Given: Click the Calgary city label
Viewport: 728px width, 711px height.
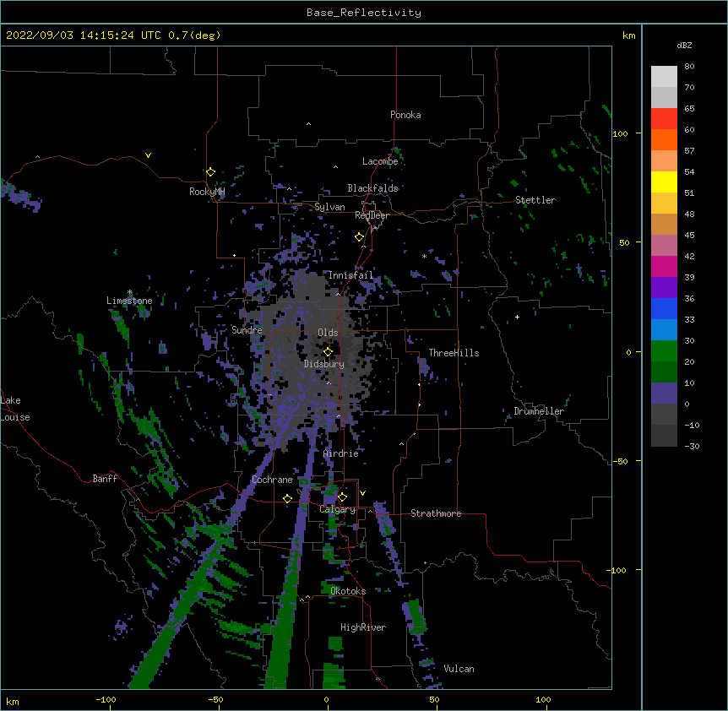Looking at the screenshot, I should pos(337,509).
